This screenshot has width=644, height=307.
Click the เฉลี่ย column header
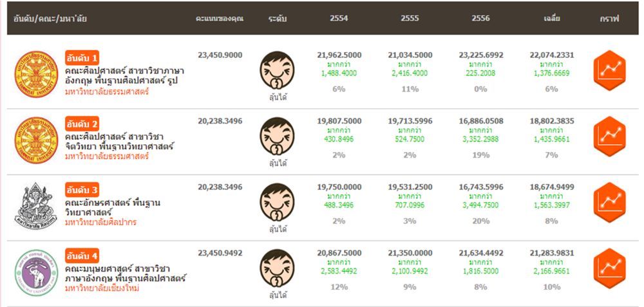[x=551, y=19]
